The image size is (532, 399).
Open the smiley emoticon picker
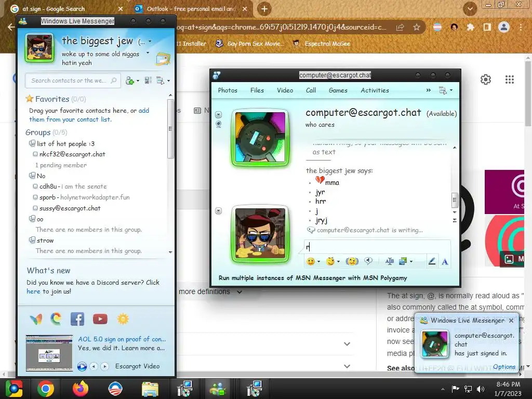tap(311, 261)
